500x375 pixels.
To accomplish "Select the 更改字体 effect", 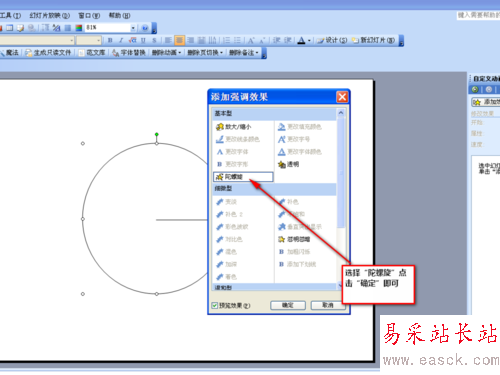I will 232,152.
